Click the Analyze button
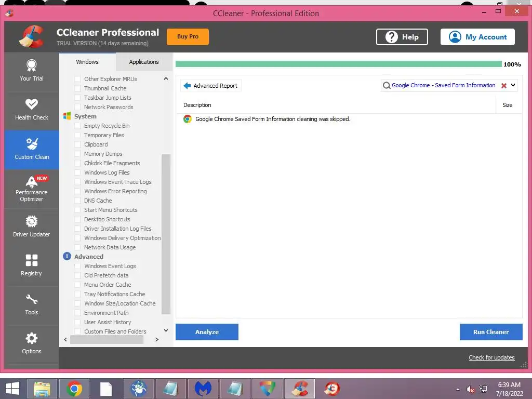 pos(207,332)
